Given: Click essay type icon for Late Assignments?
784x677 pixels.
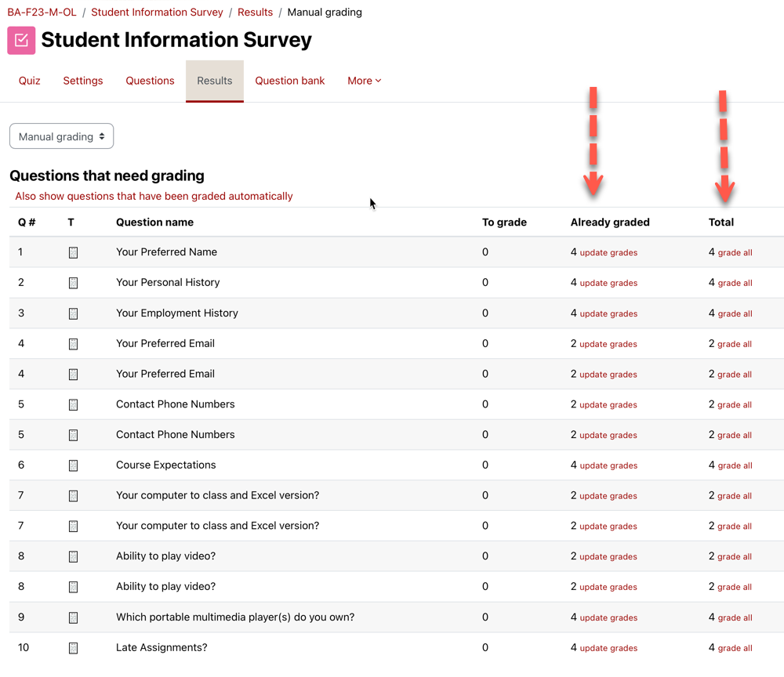Looking at the screenshot, I should pos(73,648).
